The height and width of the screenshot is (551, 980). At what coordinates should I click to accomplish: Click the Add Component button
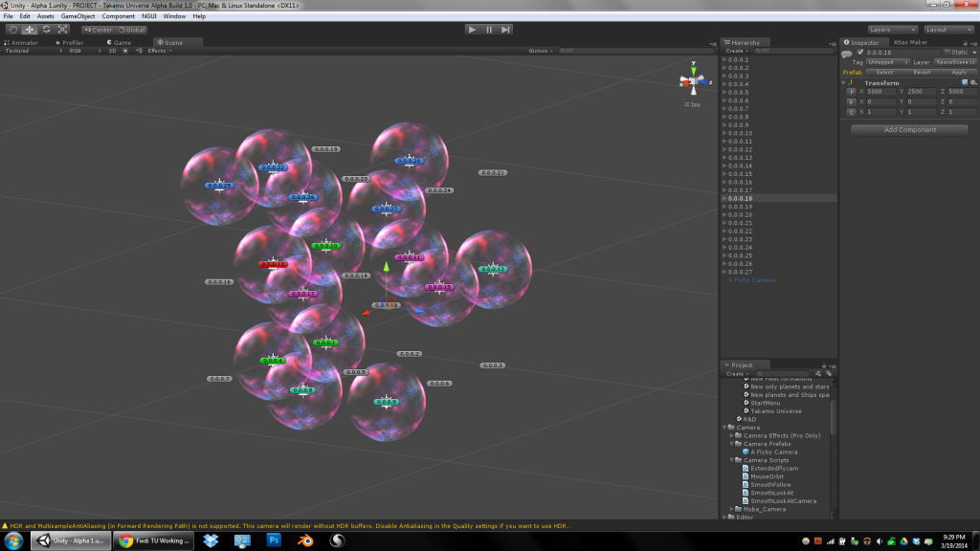(x=909, y=129)
